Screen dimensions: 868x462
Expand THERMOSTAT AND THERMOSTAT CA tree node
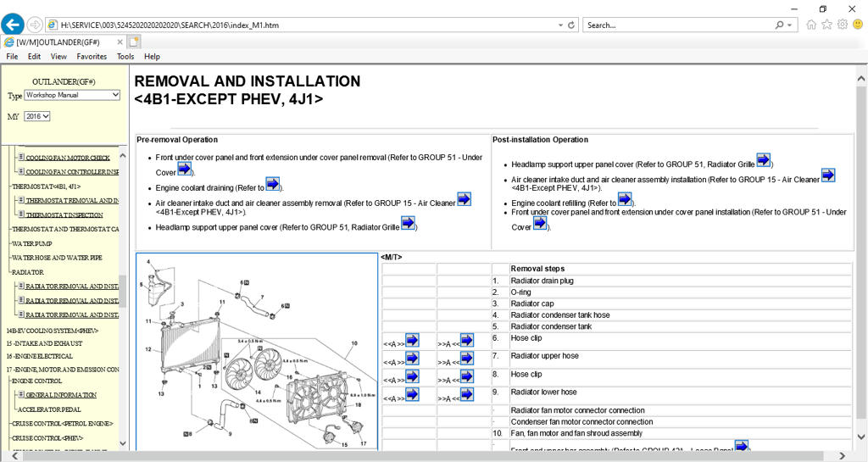65,229
